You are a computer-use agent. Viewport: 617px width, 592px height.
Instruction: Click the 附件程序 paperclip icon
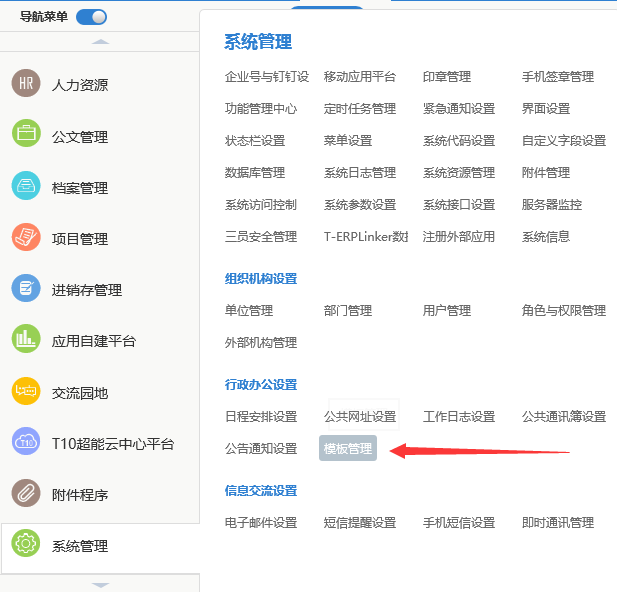26,494
